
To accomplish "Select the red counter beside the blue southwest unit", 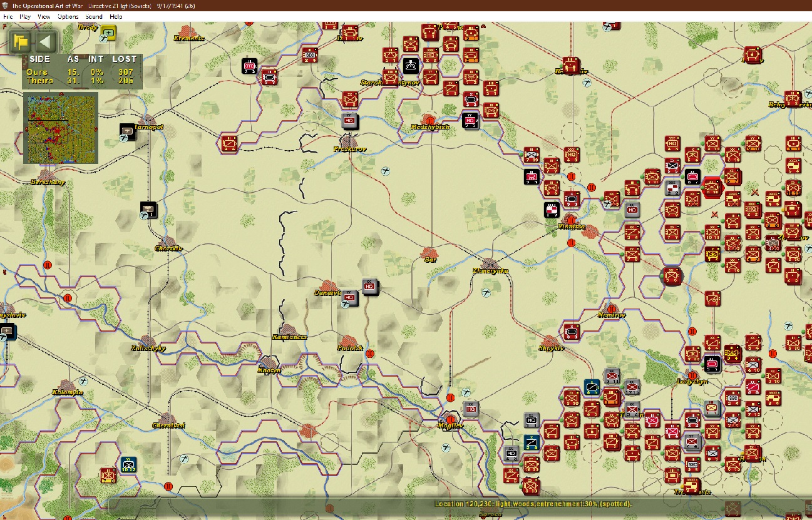I will click(109, 475).
